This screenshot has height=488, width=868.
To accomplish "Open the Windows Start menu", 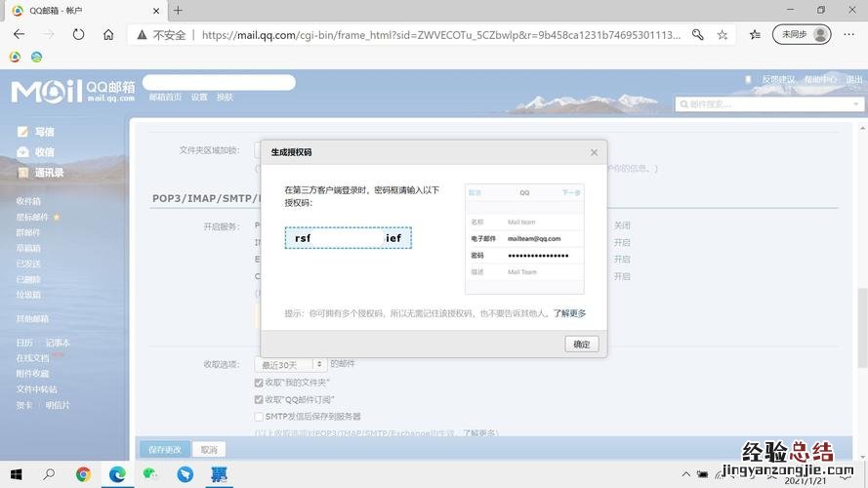I will coord(16,474).
